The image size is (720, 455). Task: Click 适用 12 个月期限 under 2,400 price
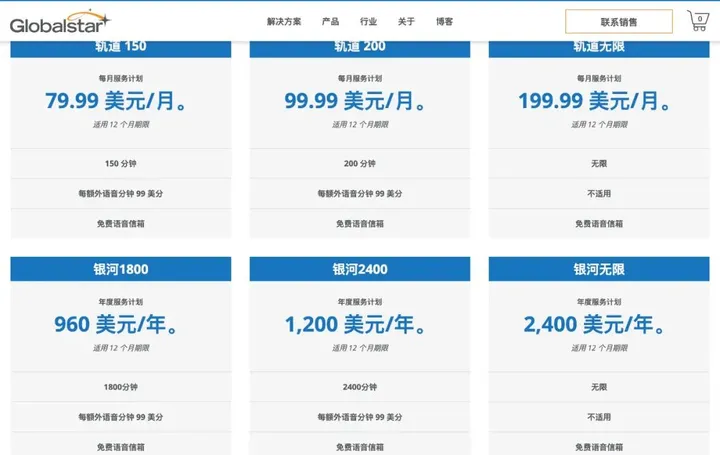599,348
